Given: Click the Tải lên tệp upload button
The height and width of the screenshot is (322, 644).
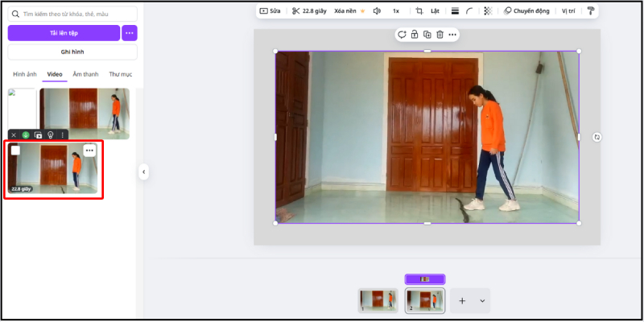Looking at the screenshot, I should coord(64,33).
